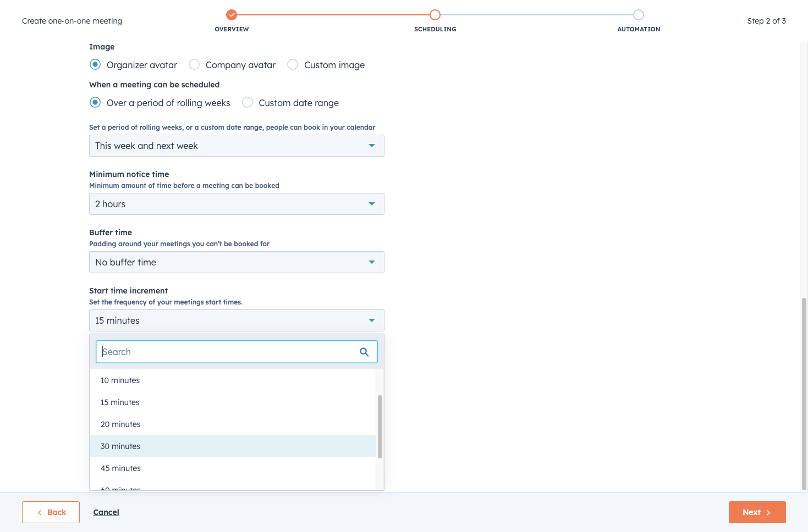The height and width of the screenshot is (532, 808).
Task: Pick 10 minutes from the increment list
Action: (233, 380)
